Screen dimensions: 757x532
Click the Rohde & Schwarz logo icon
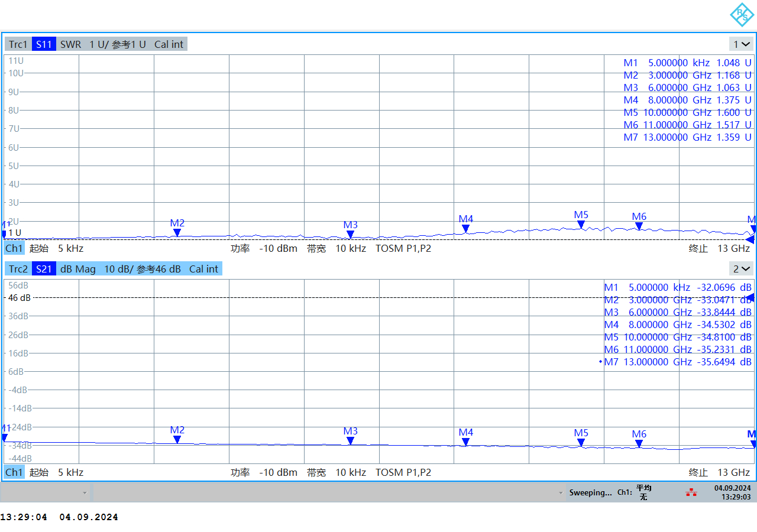[x=741, y=15]
